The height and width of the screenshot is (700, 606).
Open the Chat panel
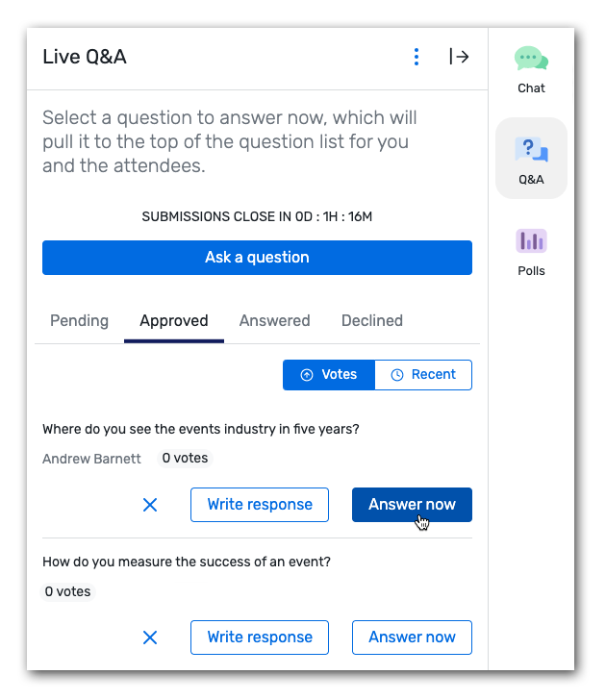[531, 69]
